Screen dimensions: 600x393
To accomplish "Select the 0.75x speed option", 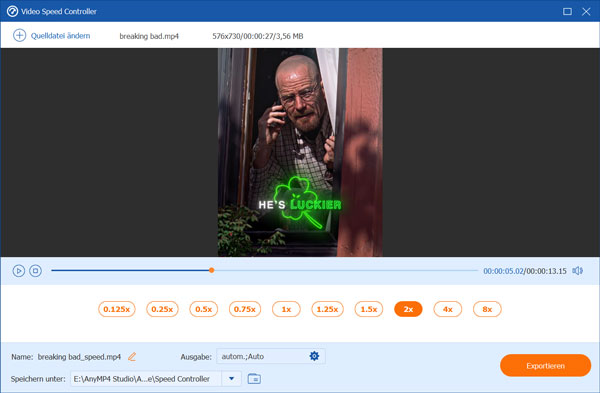I will pyautogui.click(x=245, y=309).
